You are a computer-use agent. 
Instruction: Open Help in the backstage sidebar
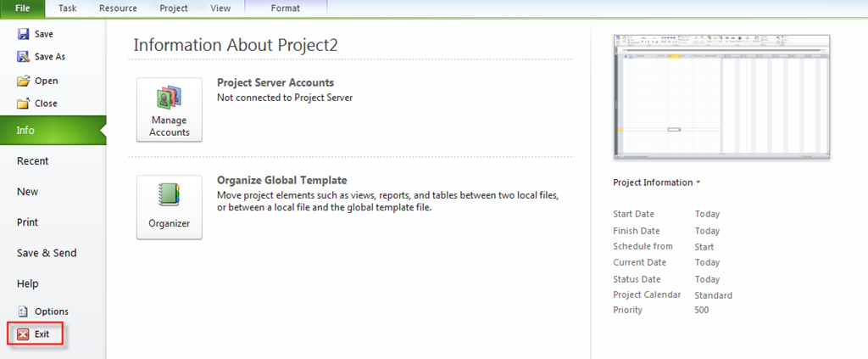tap(28, 283)
